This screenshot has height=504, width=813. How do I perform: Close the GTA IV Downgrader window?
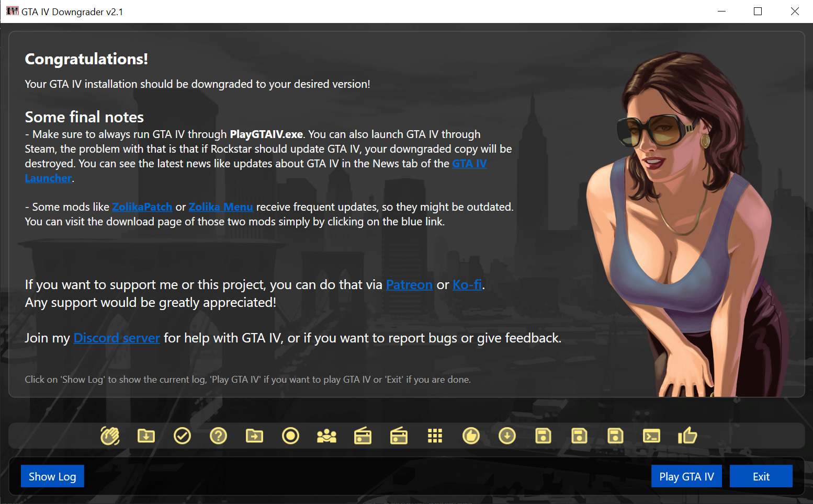pyautogui.click(x=795, y=11)
